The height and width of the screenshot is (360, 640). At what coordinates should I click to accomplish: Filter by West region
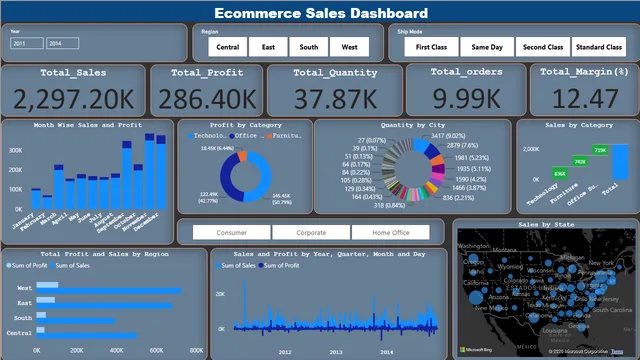tap(349, 47)
